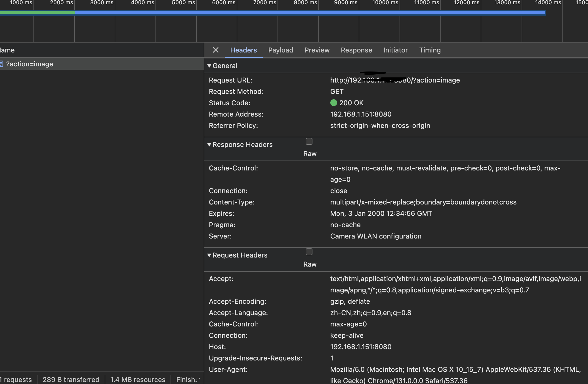588x384 pixels.
Task: Select strict-origin-when-cross-origin referrer policy text
Action: pos(380,126)
